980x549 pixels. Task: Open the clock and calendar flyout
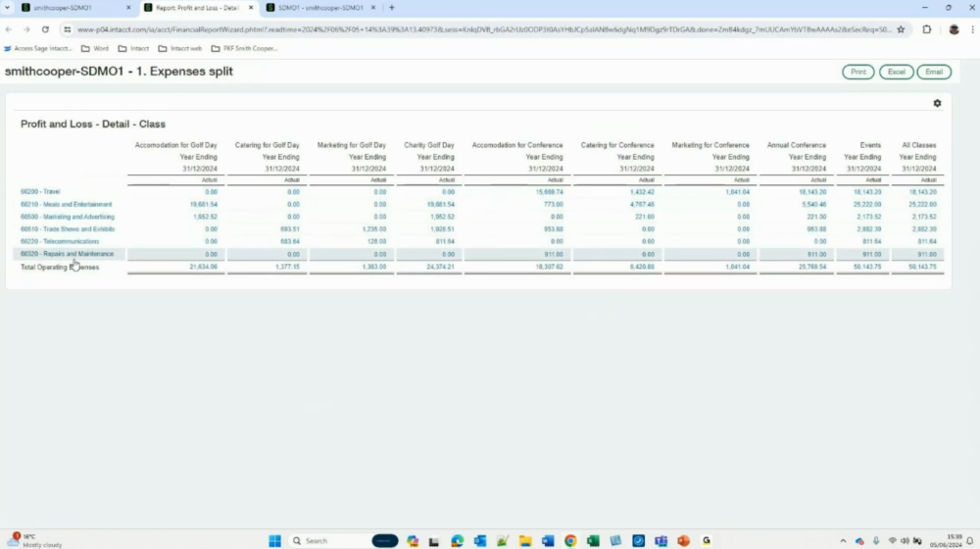tap(946, 541)
